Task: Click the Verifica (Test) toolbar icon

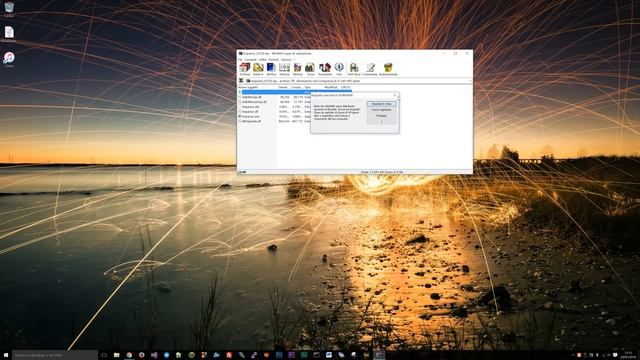Action: point(271,69)
